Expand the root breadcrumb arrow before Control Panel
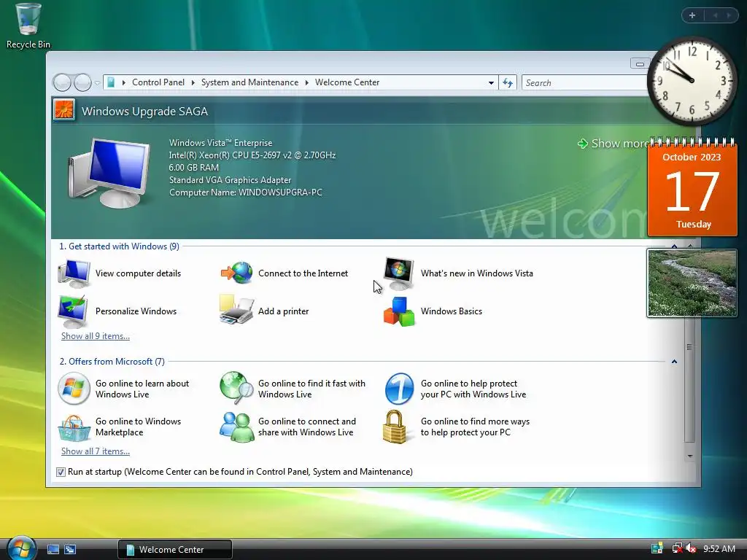The height and width of the screenshot is (560, 747). click(x=124, y=83)
